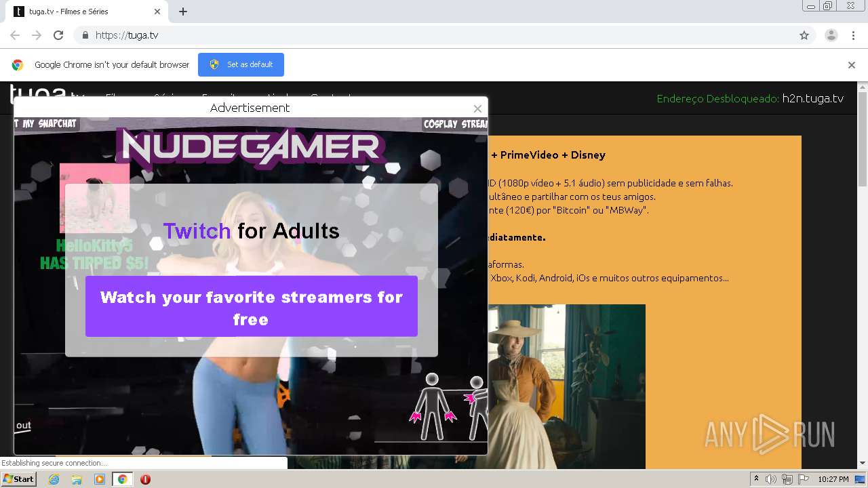The image size is (868, 488).
Task: Open the Action Center flag icon
Action: pyautogui.click(x=804, y=479)
